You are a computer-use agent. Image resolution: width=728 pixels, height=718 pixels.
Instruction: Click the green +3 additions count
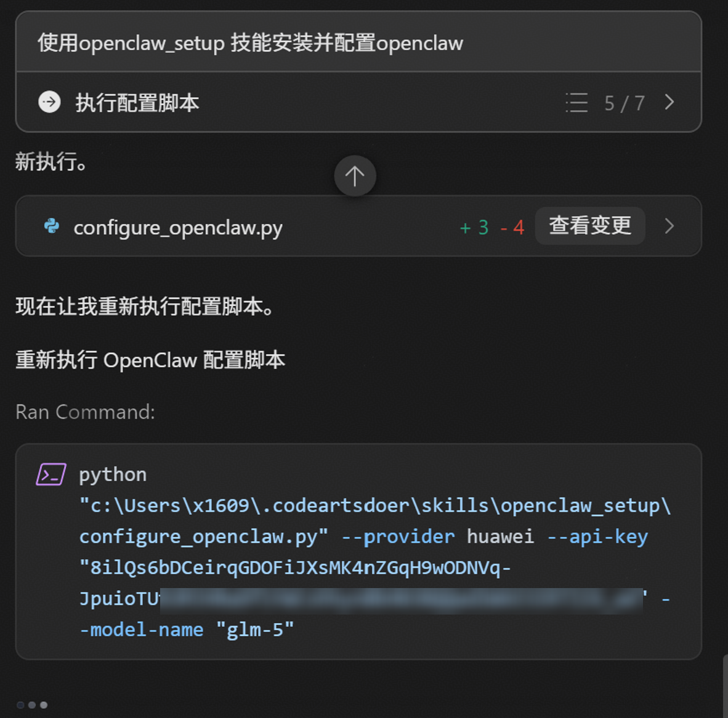click(474, 227)
